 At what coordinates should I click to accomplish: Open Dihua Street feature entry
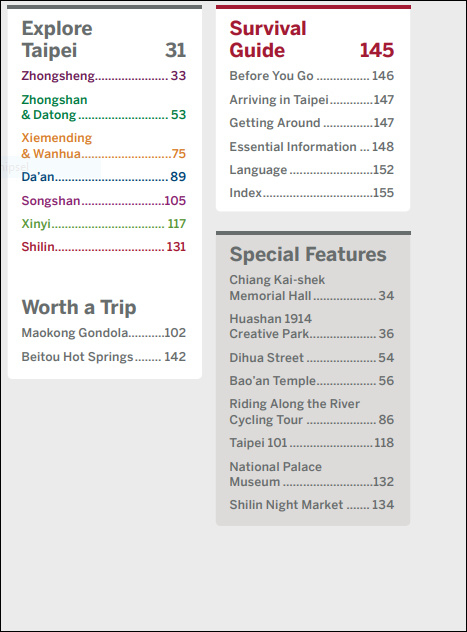[x=311, y=358]
